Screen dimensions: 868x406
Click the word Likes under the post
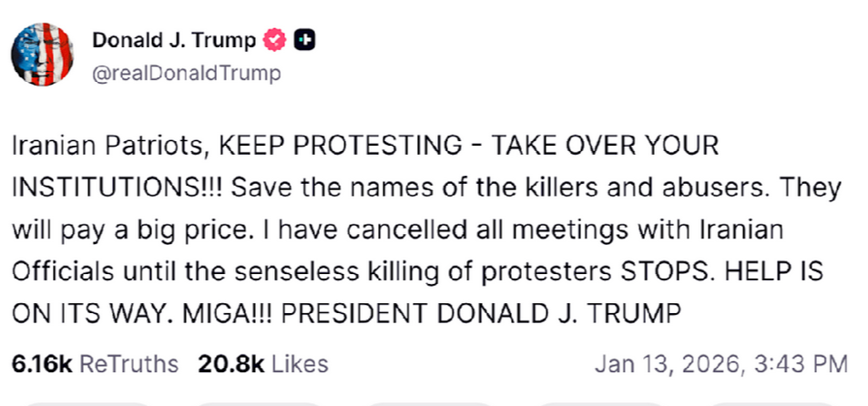tap(300, 364)
